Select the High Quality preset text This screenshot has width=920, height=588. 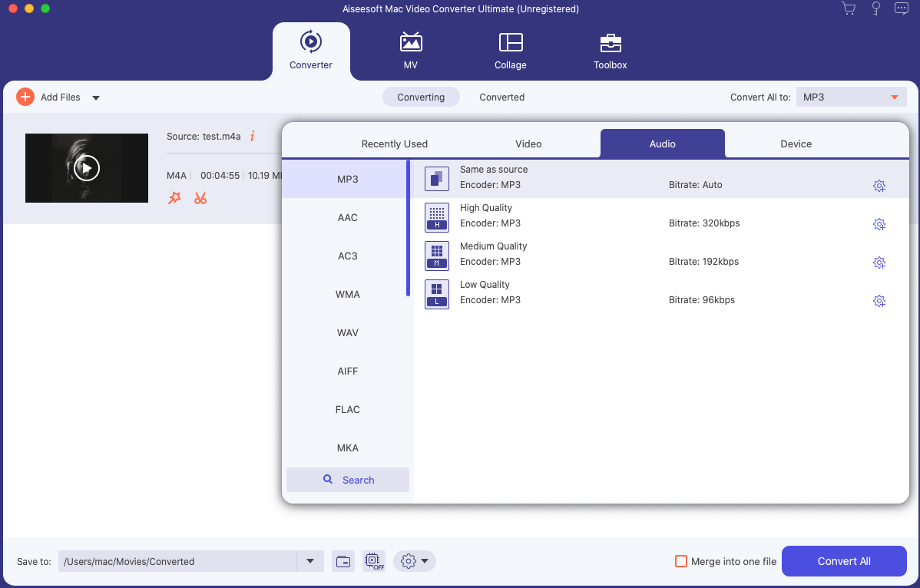point(486,207)
